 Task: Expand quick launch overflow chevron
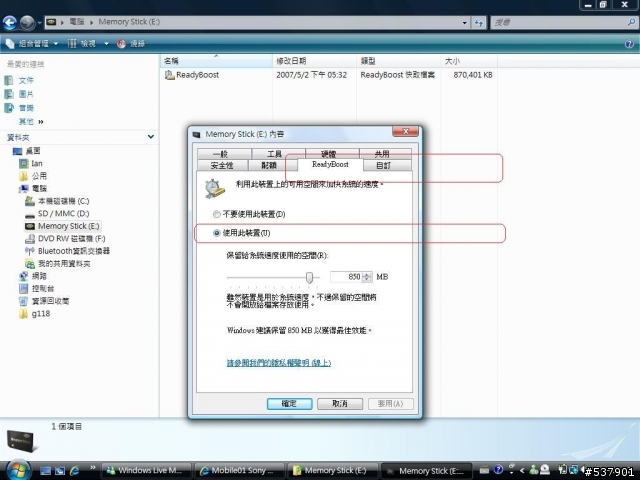click(x=93, y=467)
